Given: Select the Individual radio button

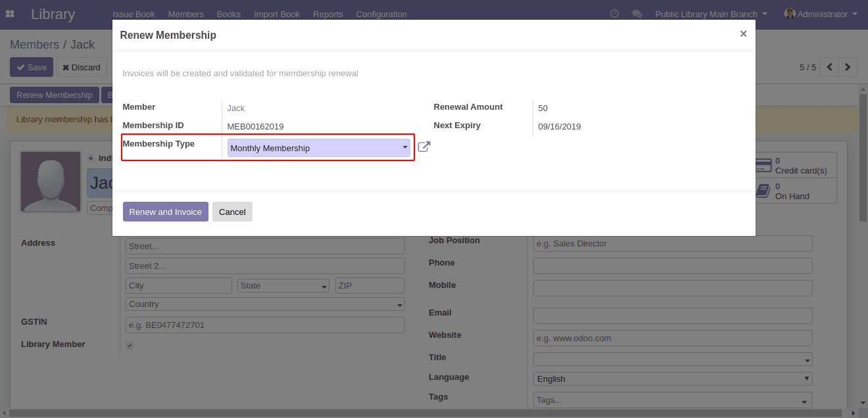Looking at the screenshot, I should [91, 158].
